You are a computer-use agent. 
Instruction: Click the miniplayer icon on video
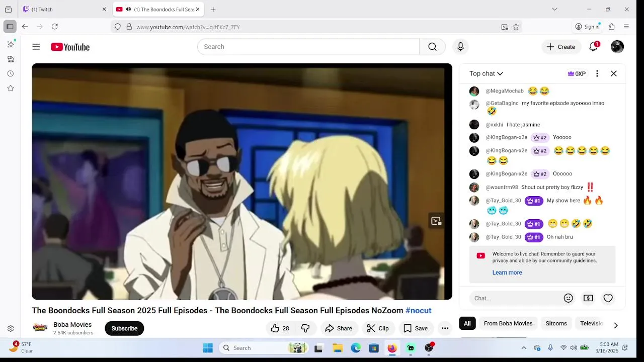436,221
